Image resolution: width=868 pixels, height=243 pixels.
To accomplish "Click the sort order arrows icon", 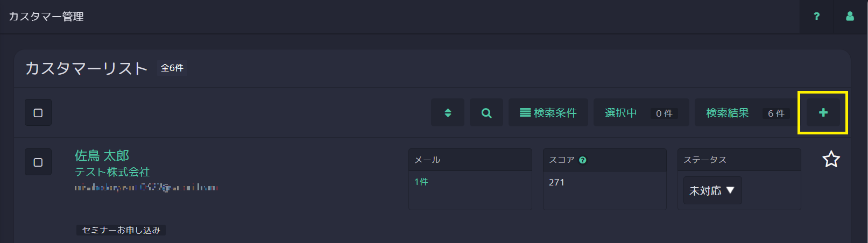I will (x=448, y=113).
